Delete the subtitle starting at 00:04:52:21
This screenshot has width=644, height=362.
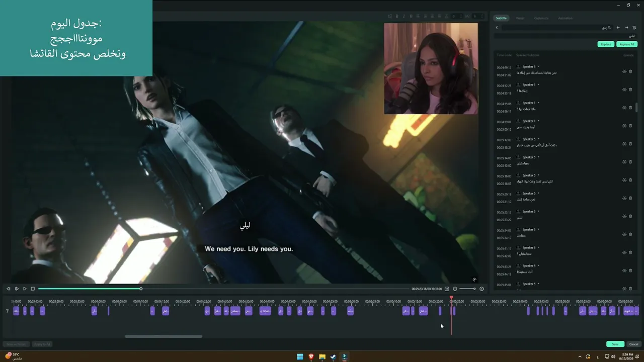pyautogui.click(x=630, y=89)
